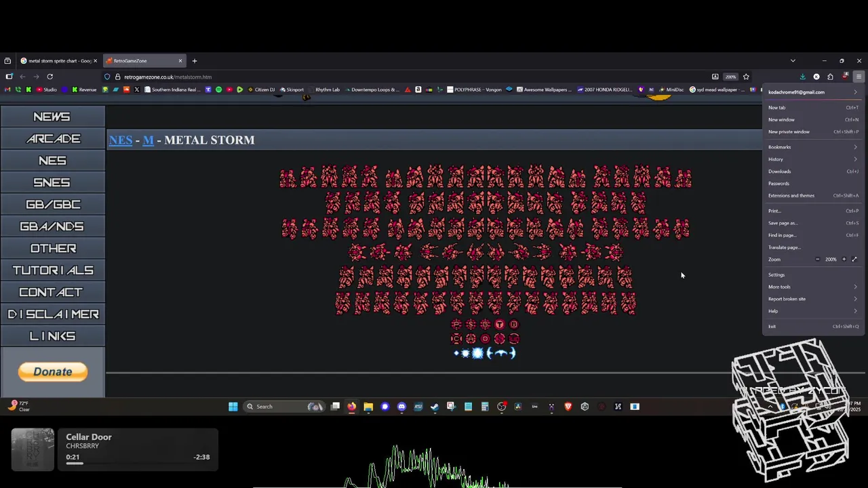
Task: Click the Firefox View icon left of tabs
Action: tap(7, 61)
